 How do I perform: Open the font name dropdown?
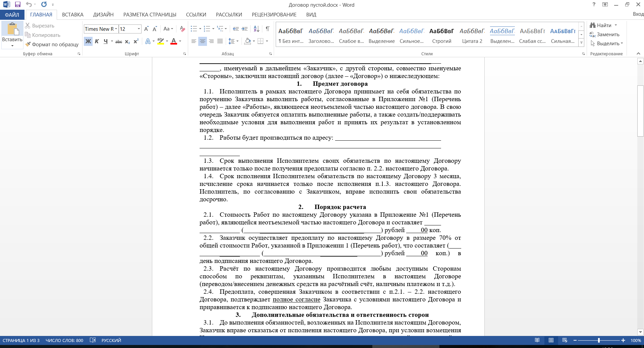[x=116, y=29]
